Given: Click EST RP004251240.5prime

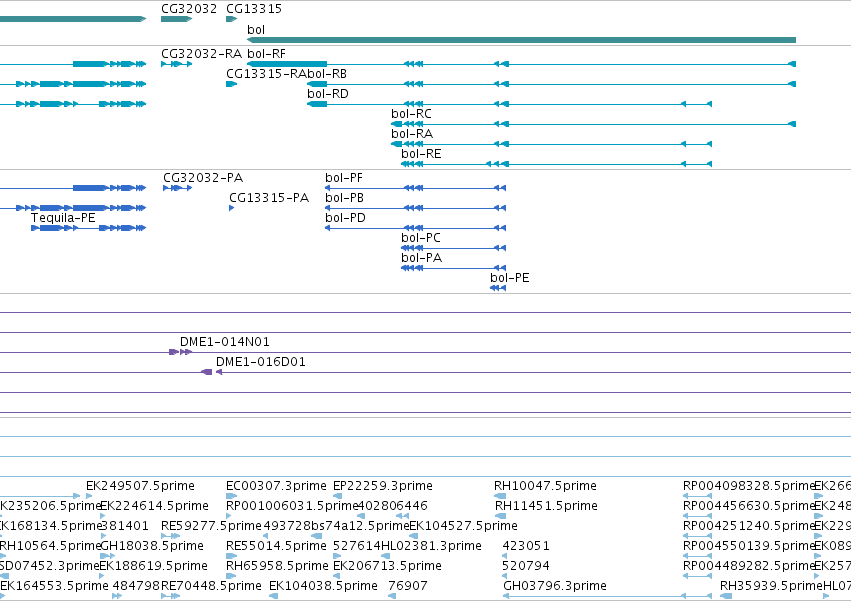Looking at the screenshot, I should (750, 526).
